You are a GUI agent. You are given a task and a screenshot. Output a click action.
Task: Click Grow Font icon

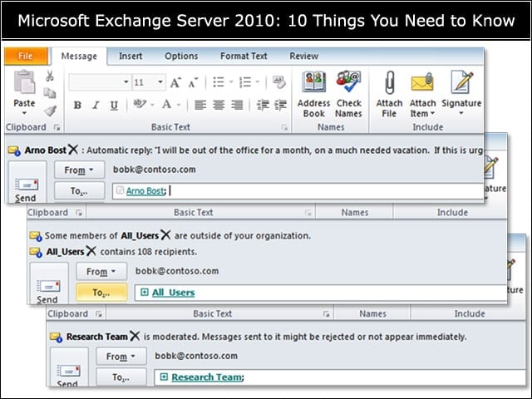175,82
